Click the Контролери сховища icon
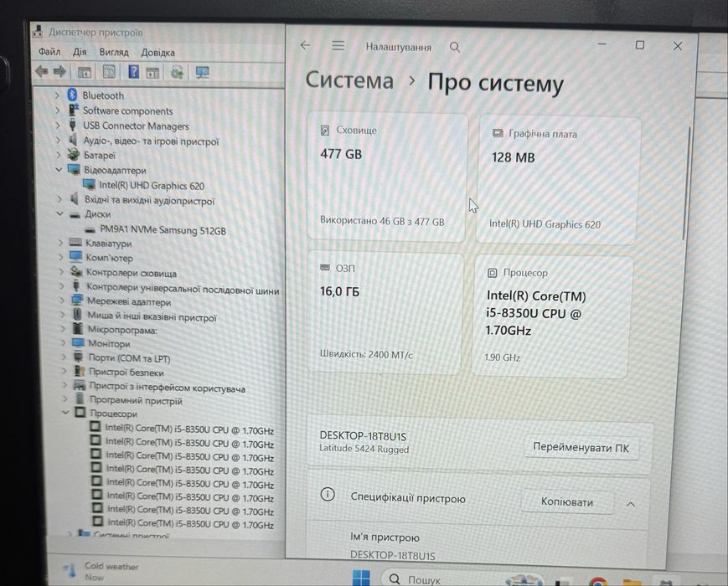The width and height of the screenshot is (728, 586). point(76,271)
